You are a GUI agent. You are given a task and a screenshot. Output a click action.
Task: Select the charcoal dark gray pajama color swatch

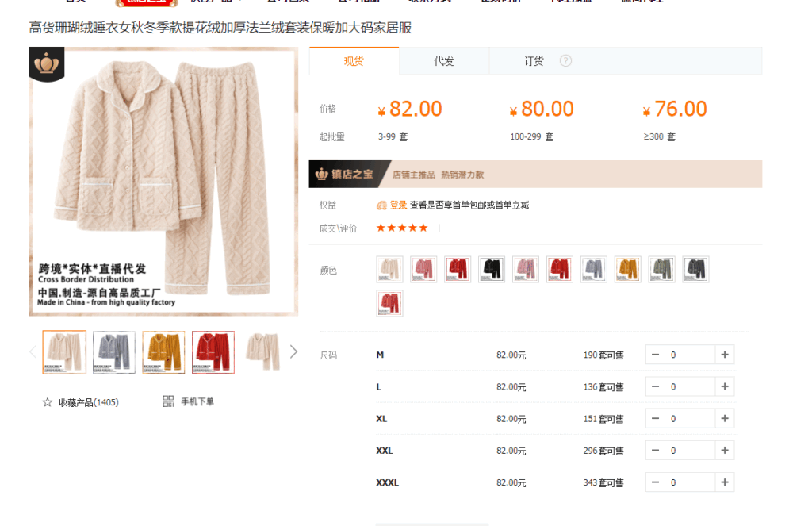click(695, 270)
